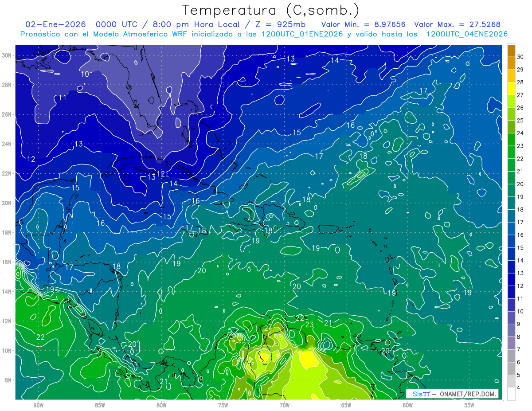Click the '75W' longitude axis label
The width and height of the screenshot is (532, 411).
223,406
